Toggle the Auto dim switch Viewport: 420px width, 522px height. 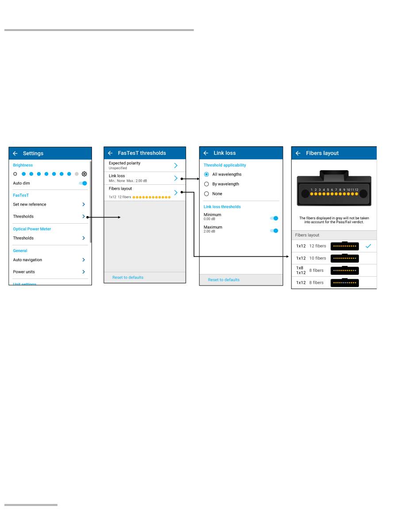tap(83, 183)
